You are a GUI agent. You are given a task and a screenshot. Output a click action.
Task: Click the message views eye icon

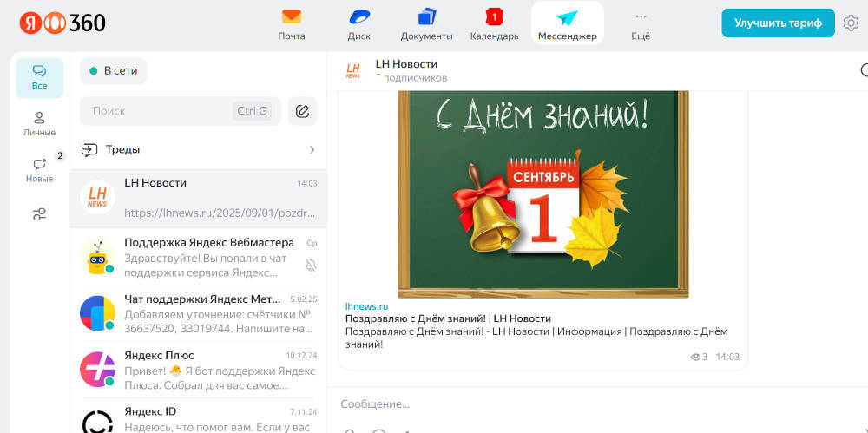tap(696, 358)
